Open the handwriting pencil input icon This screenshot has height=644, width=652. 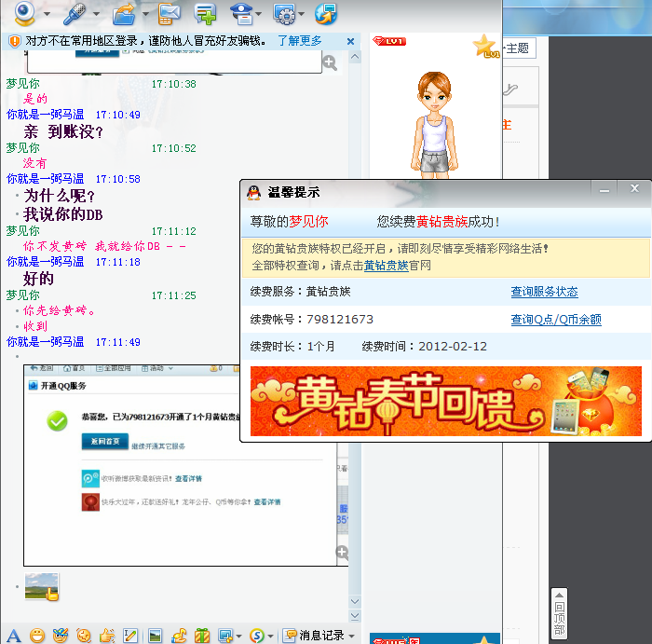point(130,636)
